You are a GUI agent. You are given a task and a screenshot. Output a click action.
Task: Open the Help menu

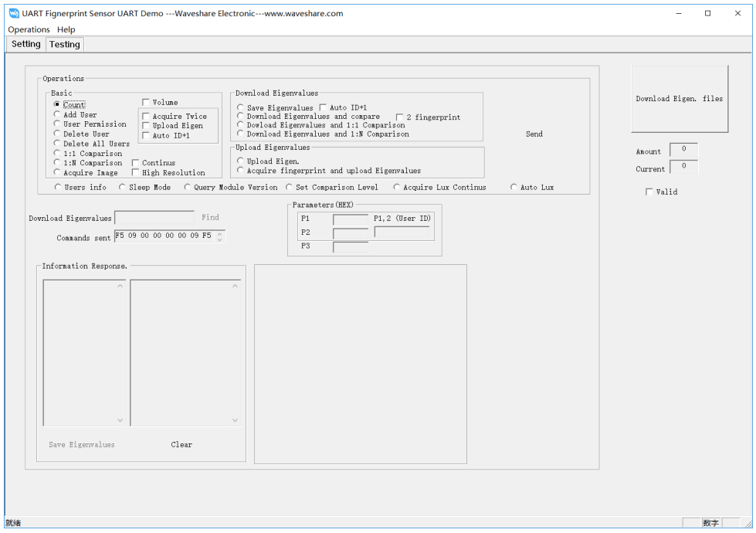(x=66, y=29)
